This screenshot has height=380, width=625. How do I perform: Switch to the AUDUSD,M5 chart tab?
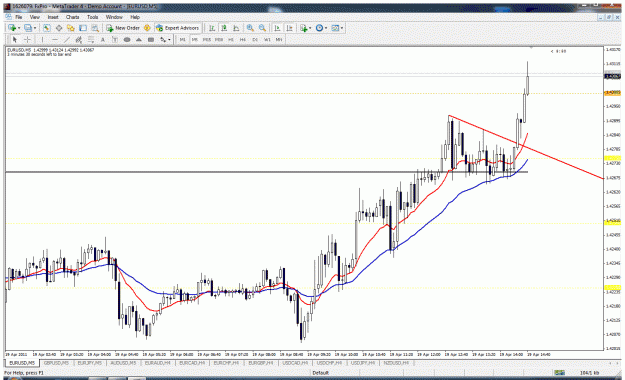[x=123, y=363]
